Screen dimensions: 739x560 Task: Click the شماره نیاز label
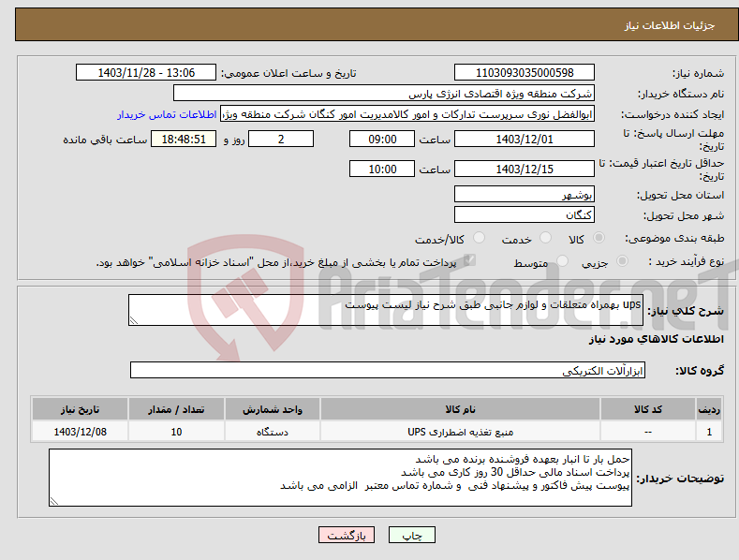pyautogui.click(x=698, y=74)
